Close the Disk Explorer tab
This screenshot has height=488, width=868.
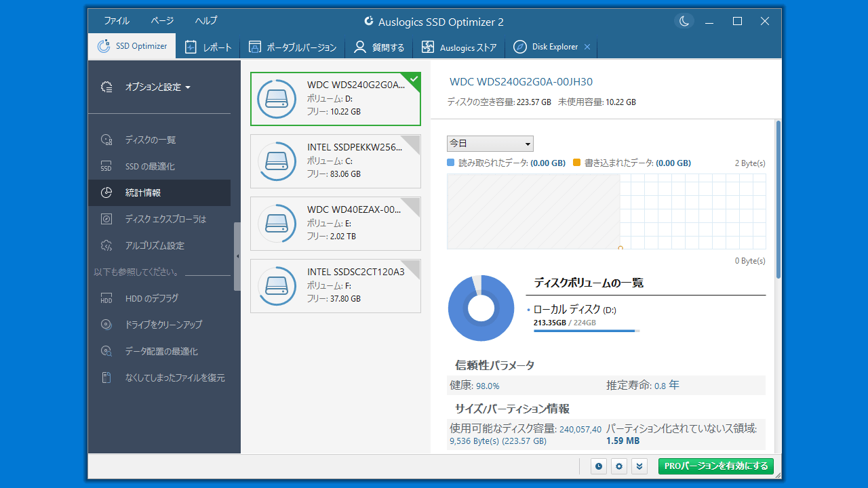pyautogui.click(x=587, y=47)
